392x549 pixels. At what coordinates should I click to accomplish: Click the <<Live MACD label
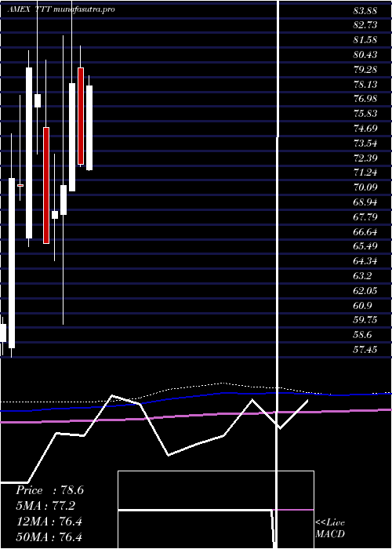pos(330,529)
